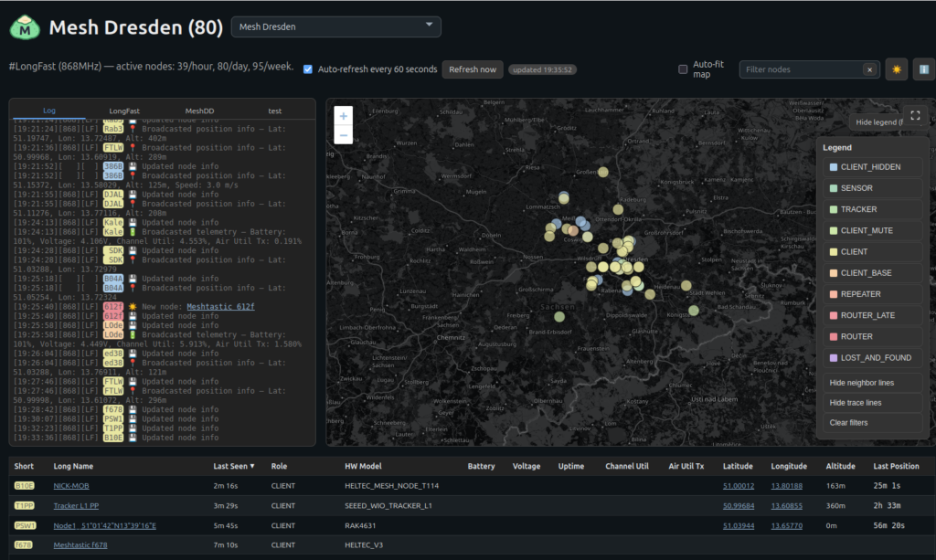Collapse the map legend with Hide legend

pos(876,122)
